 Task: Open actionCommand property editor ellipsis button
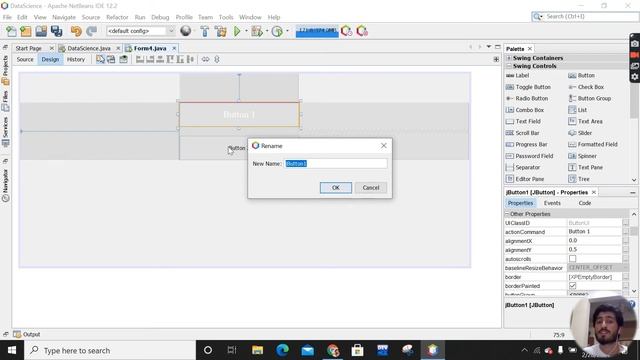625,231
